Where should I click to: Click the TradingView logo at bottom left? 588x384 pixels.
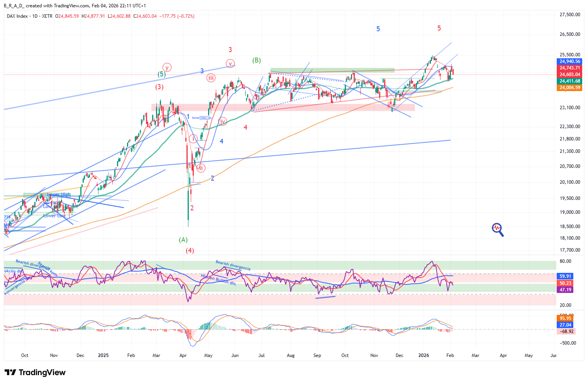tap(35, 372)
